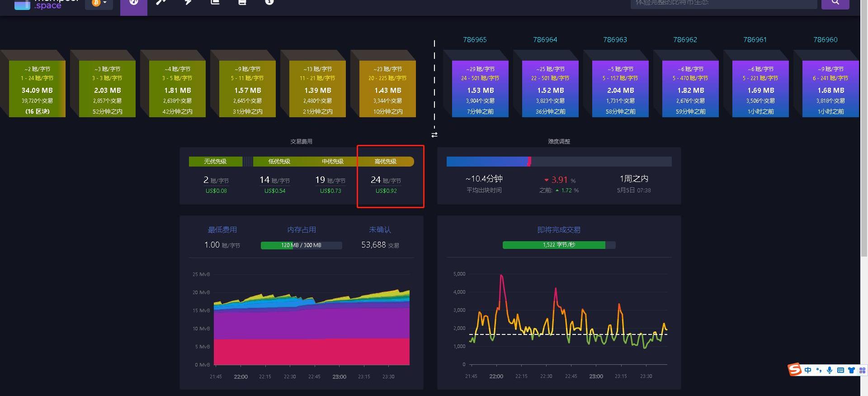The width and height of the screenshot is (868, 396).
Task: Click the purple search magnifier button
Action: pyautogui.click(x=835, y=3)
